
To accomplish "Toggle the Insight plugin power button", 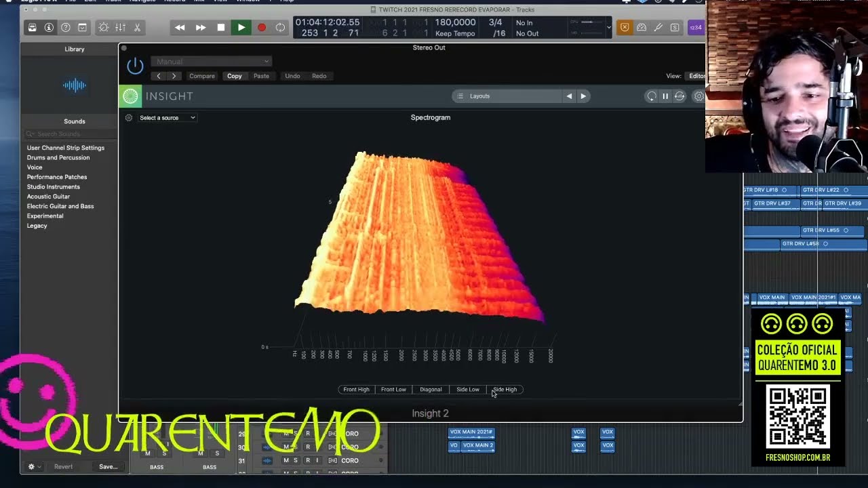I will click(x=135, y=66).
